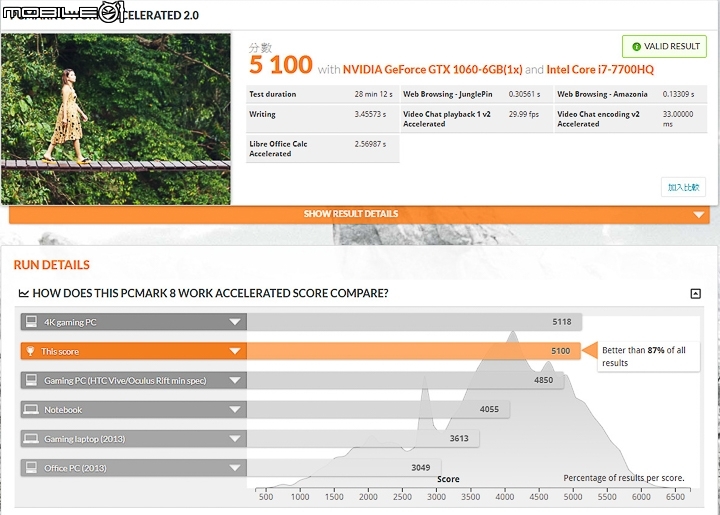Expand Gaming PC (HTC Vive/Oculus Rift min spec) row
This screenshot has height=515, width=720.
pyautogui.click(x=134, y=381)
